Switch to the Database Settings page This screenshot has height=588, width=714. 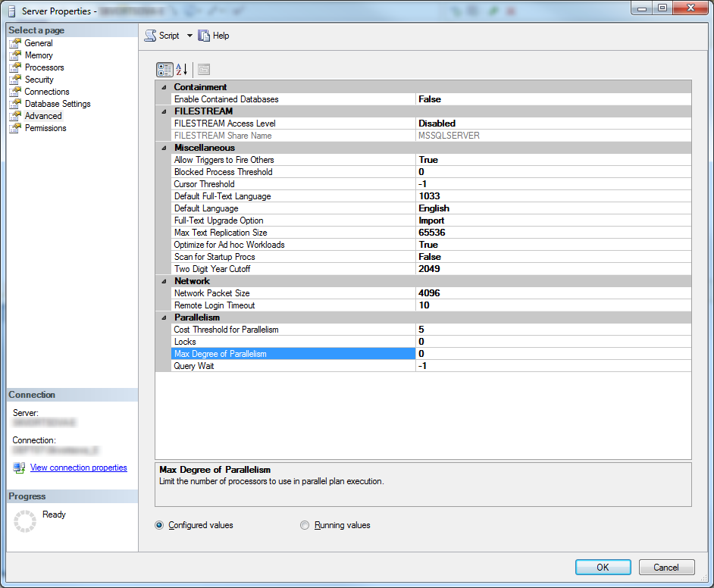pos(57,104)
